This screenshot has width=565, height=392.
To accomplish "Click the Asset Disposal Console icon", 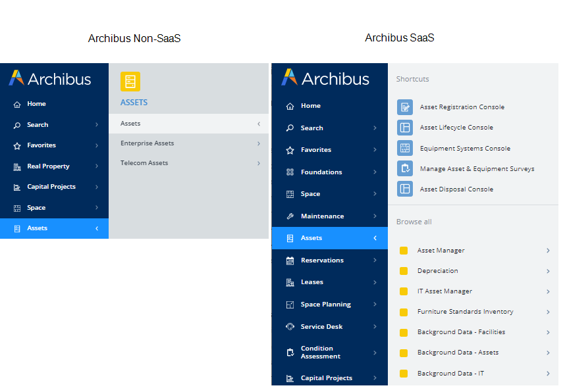I will coord(405,189).
